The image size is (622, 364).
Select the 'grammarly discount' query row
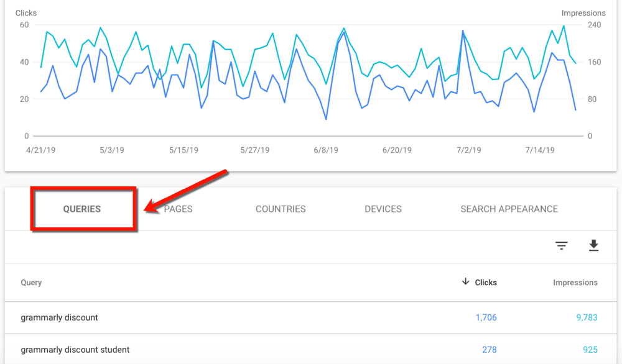click(310, 317)
